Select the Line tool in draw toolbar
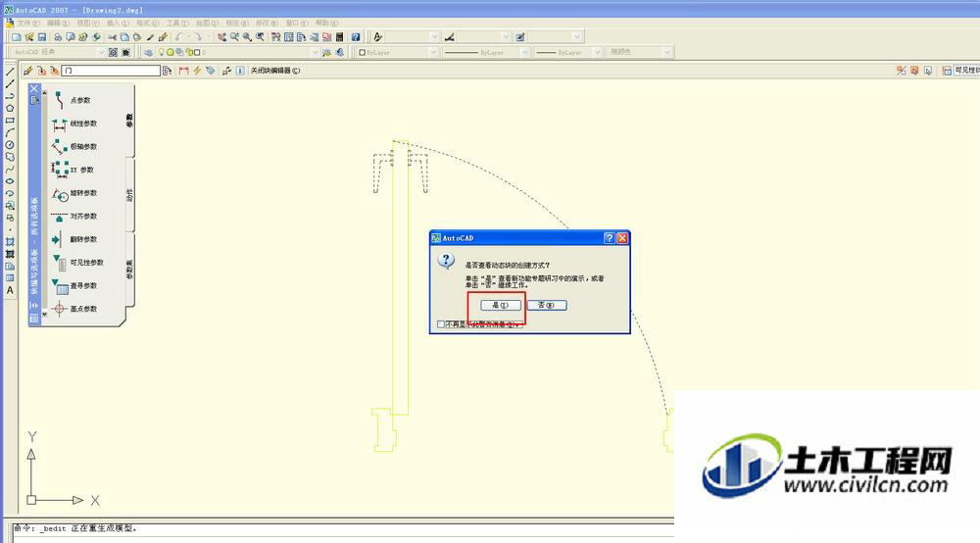Image resolution: width=980 pixels, height=543 pixels. (x=10, y=72)
